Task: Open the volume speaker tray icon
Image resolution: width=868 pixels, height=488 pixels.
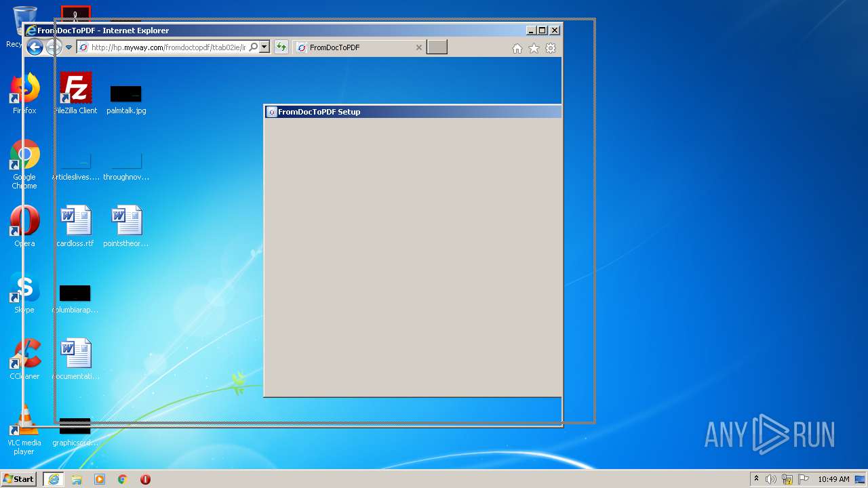Action: click(x=771, y=479)
